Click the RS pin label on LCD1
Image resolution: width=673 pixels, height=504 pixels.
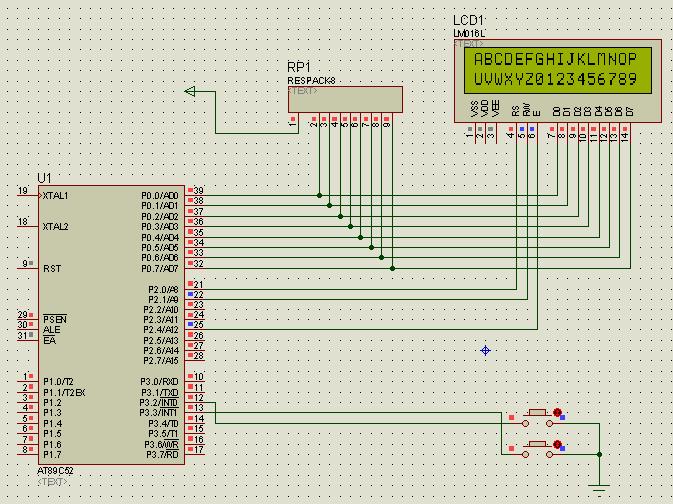[x=515, y=111]
